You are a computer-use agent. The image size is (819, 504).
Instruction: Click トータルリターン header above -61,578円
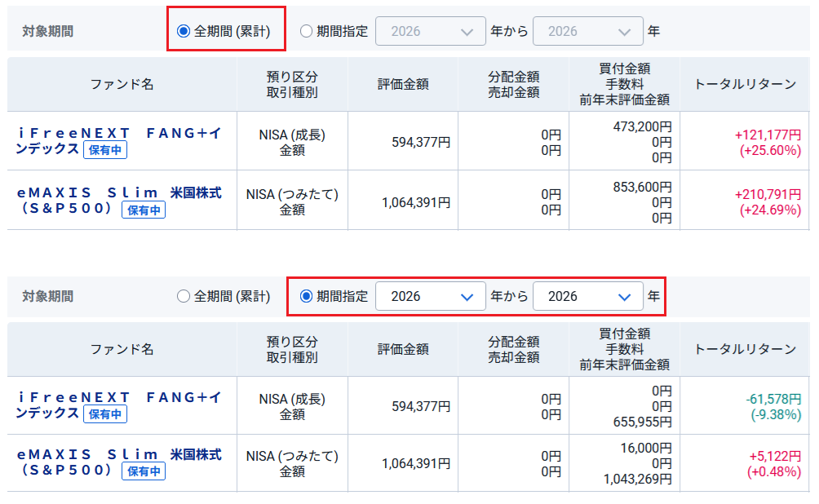tap(745, 349)
